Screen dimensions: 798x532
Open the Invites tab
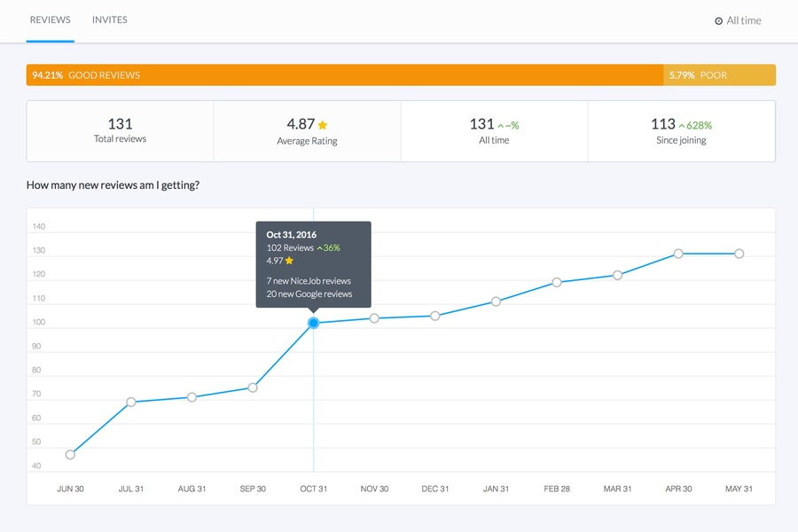point(109,20)
